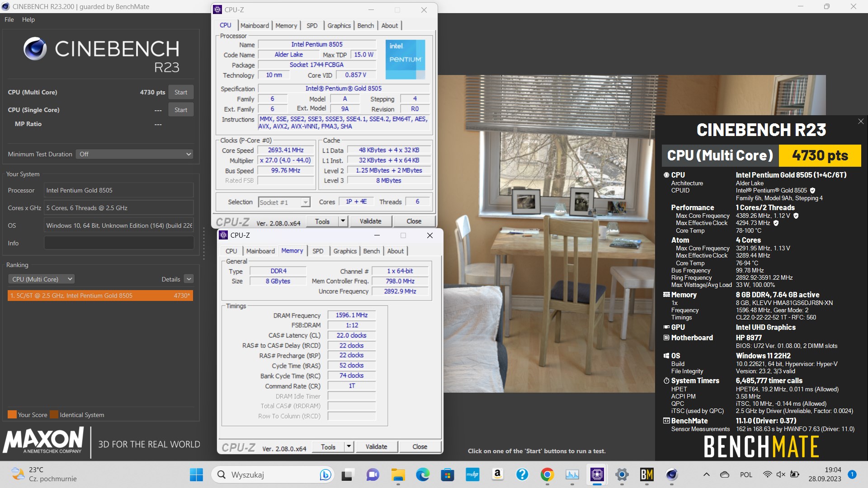Image resolution: width=868 pixels, height=488 pixels.
Task: Click the 4730 pts yellow score badge
Action: tap(820, 155)
